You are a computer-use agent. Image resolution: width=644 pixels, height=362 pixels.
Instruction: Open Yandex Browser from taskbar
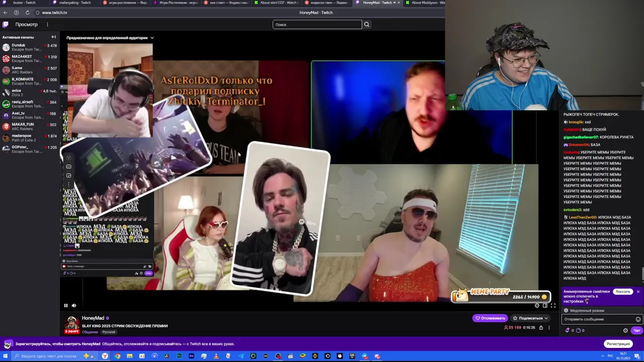pos(105,356)
